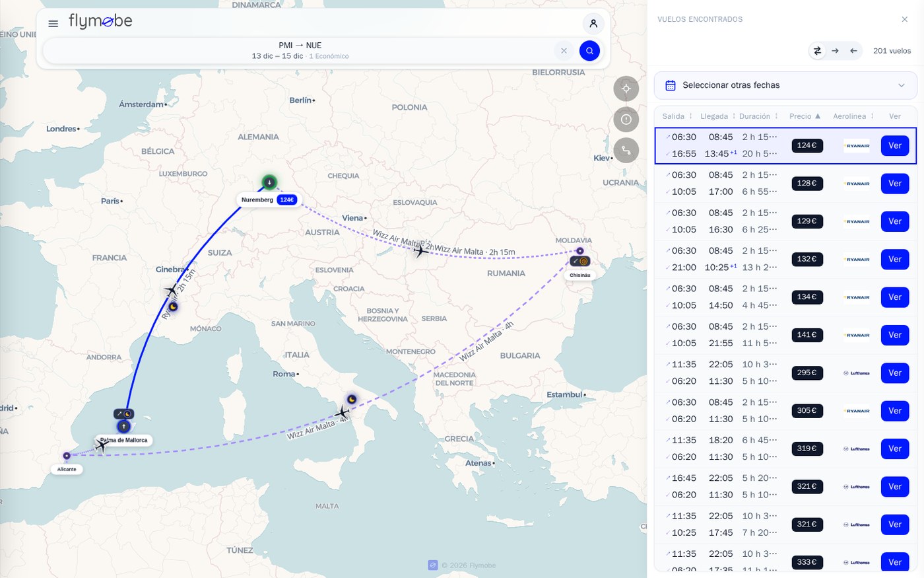
Task: Close the Vuelos Encontrados panel
Action: [905, 19]
